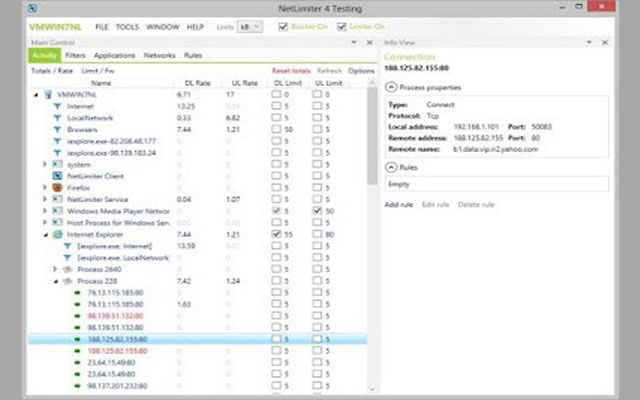The image size is (640, 400).
Task: Click the VMWIN7NL computer icon
Action: coord(47,93)
